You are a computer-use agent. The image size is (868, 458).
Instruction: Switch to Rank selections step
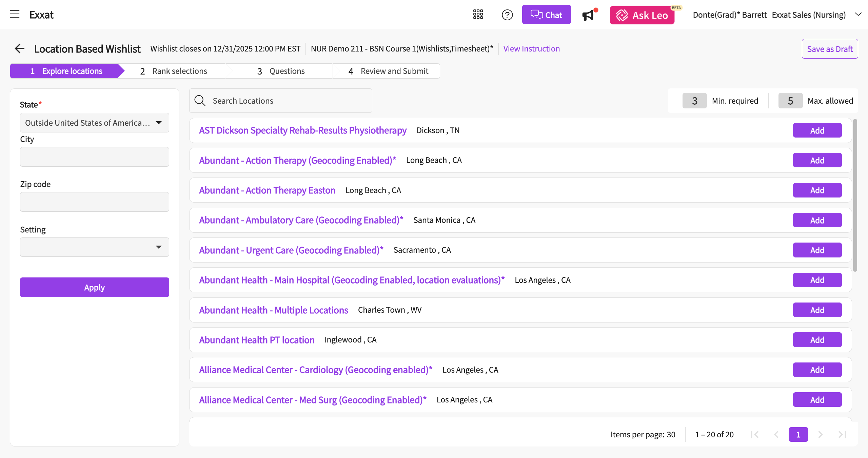[174, 71]
